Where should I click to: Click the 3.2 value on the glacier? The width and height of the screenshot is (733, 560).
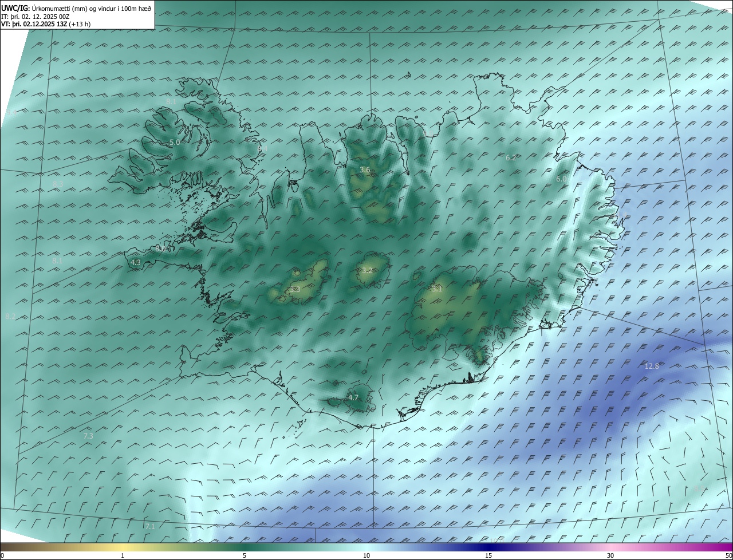pos(367,270)
